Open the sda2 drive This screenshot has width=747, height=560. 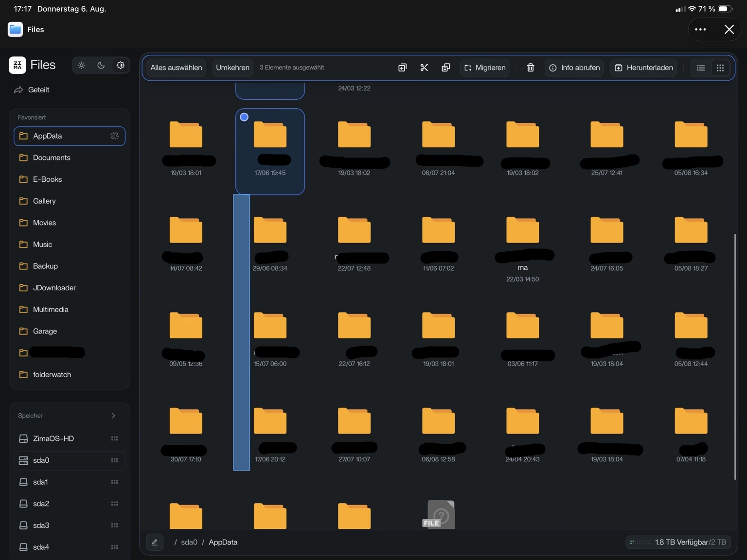(70, 504)
